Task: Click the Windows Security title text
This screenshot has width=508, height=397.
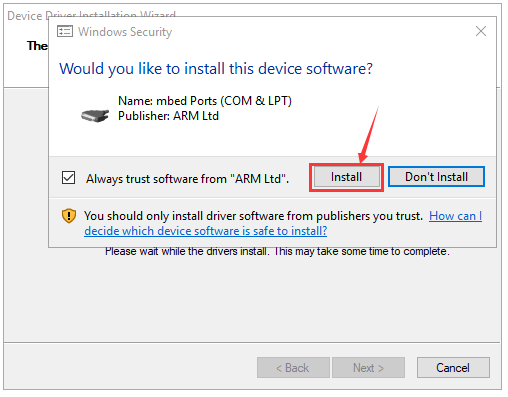Action: [x=125, y=32]
